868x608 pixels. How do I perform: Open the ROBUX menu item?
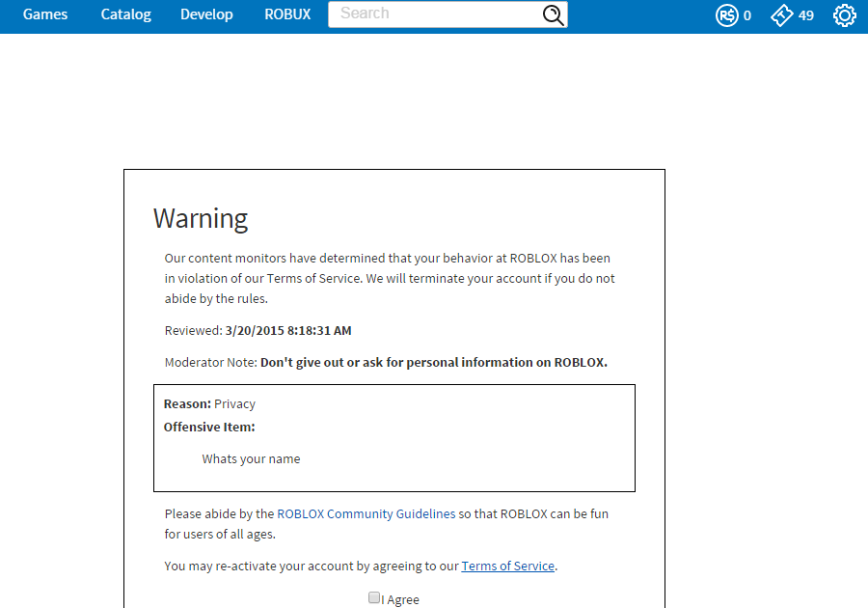(x=287, y=14)
